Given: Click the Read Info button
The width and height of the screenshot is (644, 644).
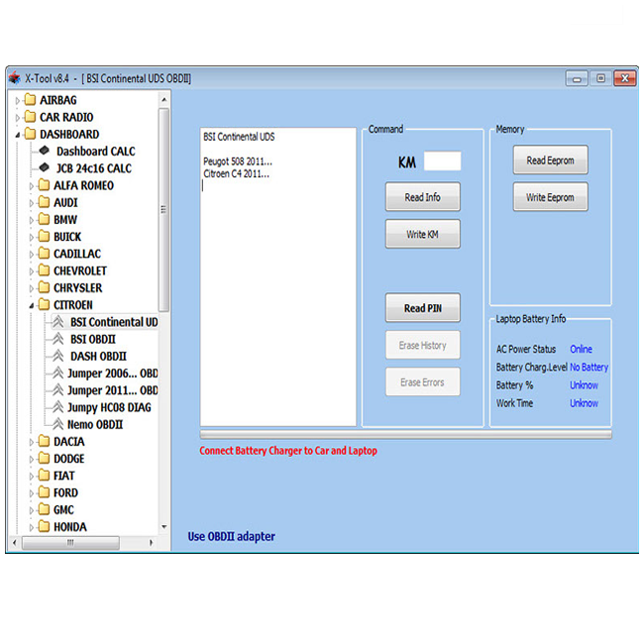Looking at the screenshot, I should tap(423, 197).
